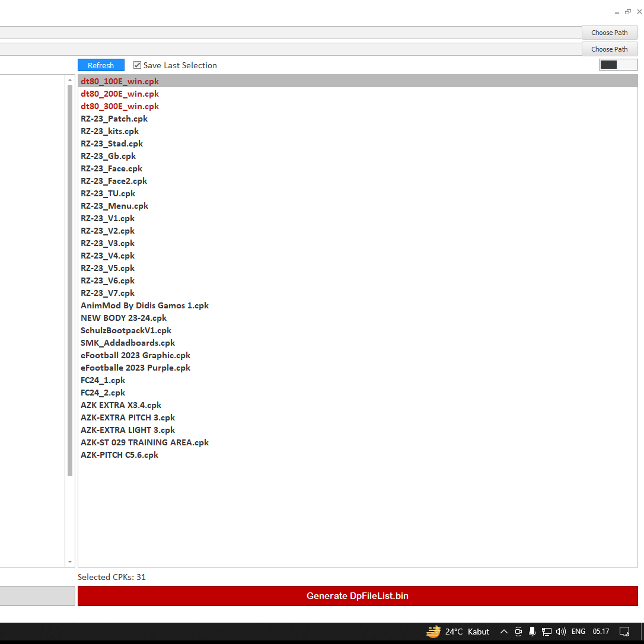Switch ENG input language indicator
This screenshot has width=644, height=644.
pyautogui.click(x=578, y=632)
